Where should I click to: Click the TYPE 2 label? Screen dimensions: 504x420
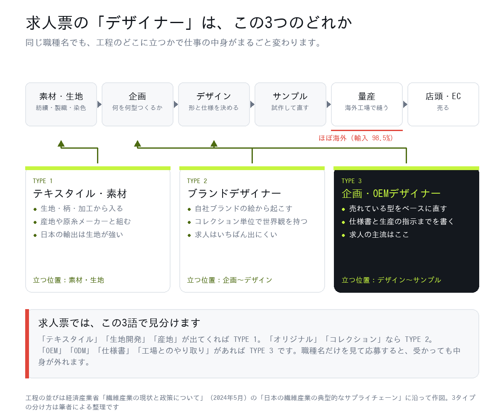coord(197,181)
